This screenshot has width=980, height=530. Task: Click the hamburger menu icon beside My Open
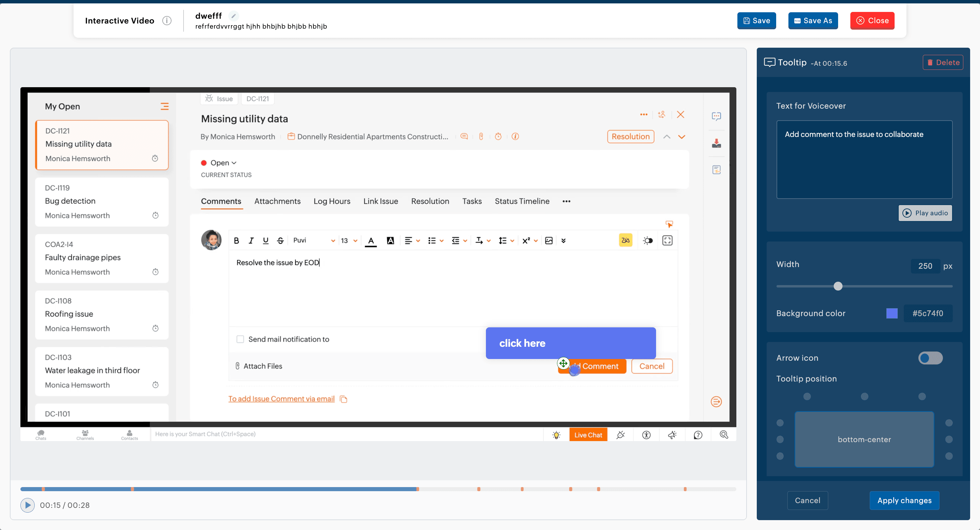click(x=164, y=106)
